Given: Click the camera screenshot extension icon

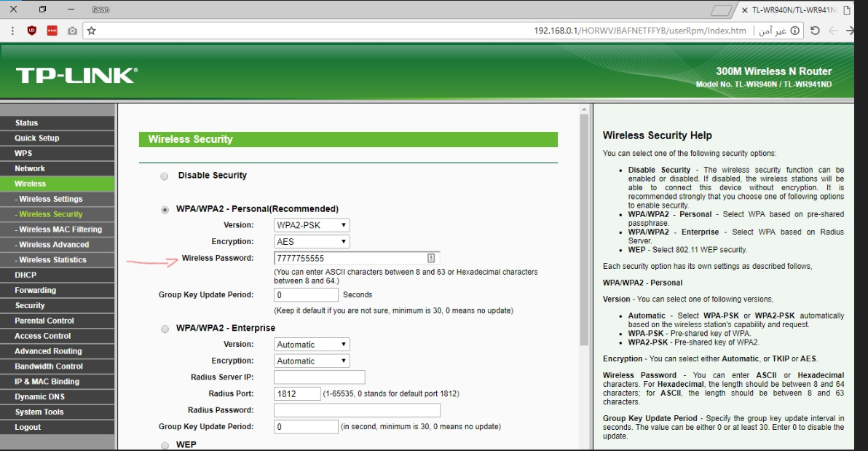Looking at the screenshot, I should click(73, 31).
